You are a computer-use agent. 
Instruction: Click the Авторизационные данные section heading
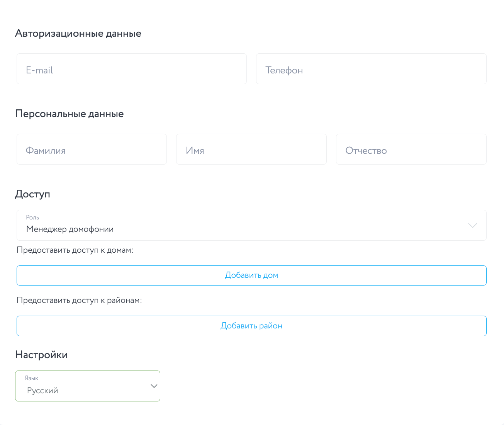[78, 34]
